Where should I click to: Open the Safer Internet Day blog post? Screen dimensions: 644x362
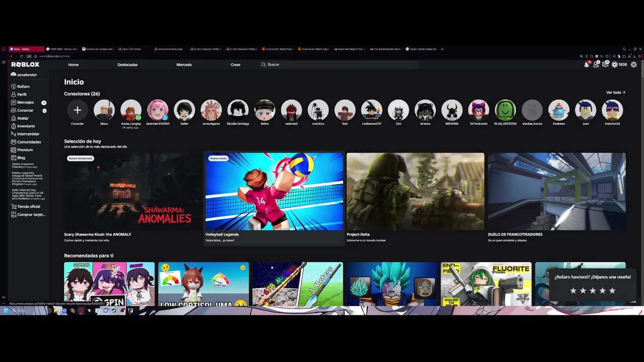(x=28, y=195)
